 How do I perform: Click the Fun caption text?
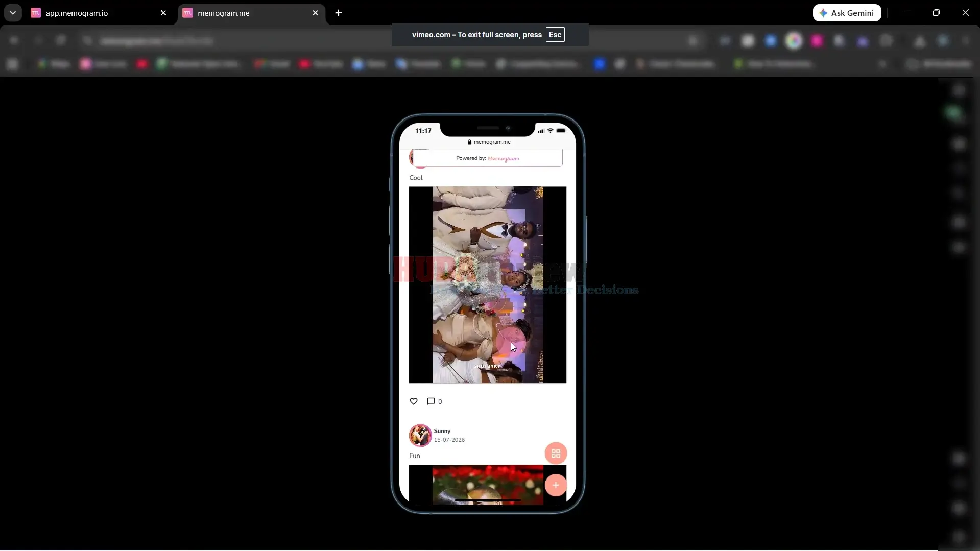(x=415, y=456)
